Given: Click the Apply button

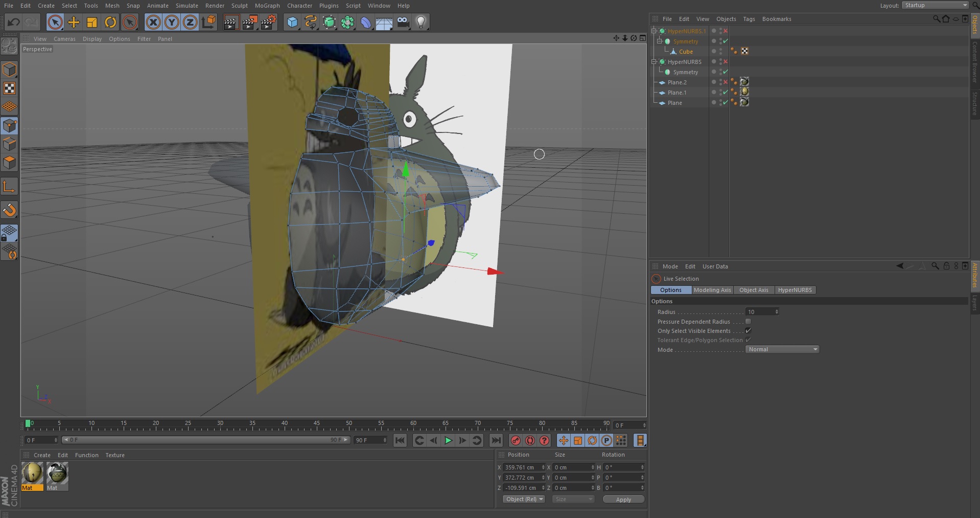Looking at the screenshot, I should point(623,500).
